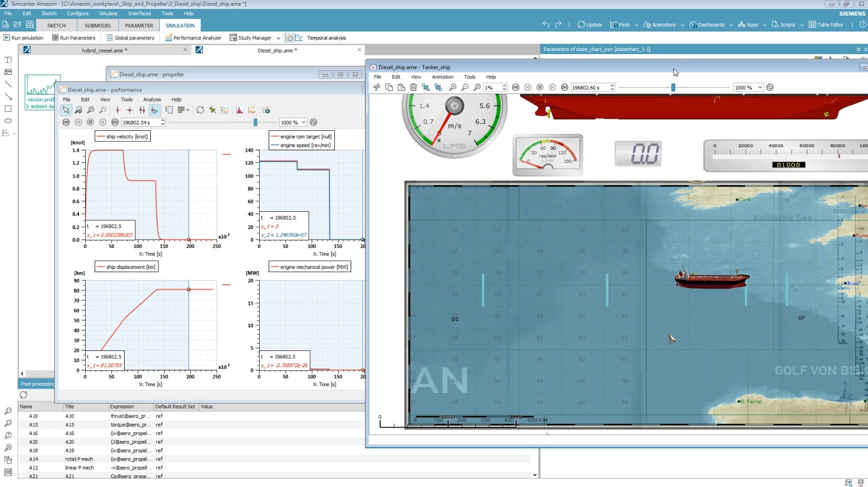Click the paste icon in Tanker_ship toolbar

pyautogui.click(x=401, y=87)
